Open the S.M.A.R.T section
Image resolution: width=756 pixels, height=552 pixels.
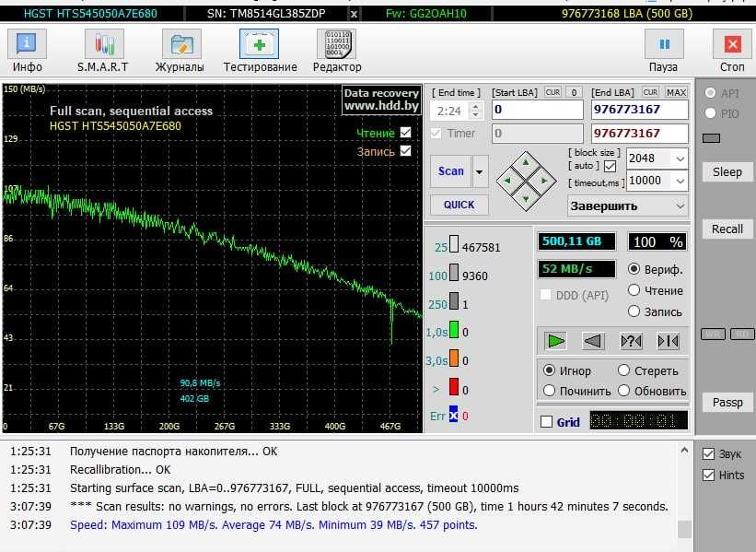click(103, 50)
